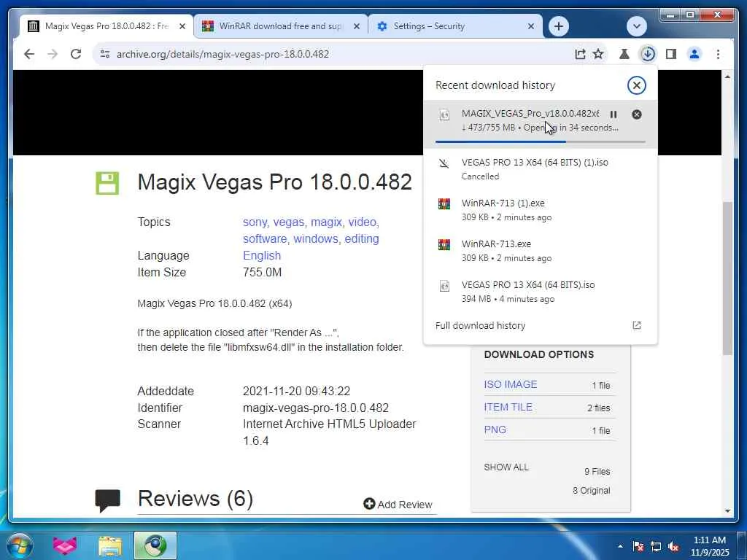Click the MAGIX_VEGAS_Pro download progress bar
The width and height of the screenshot is (747, 560).
click(541, 141)
